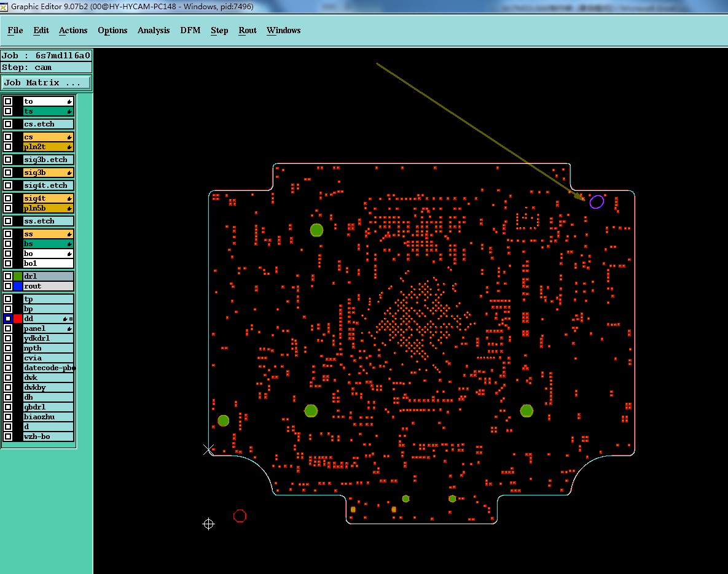728x574 pixels.
Task: Open the DFM menu
Action: coord(190,30)
